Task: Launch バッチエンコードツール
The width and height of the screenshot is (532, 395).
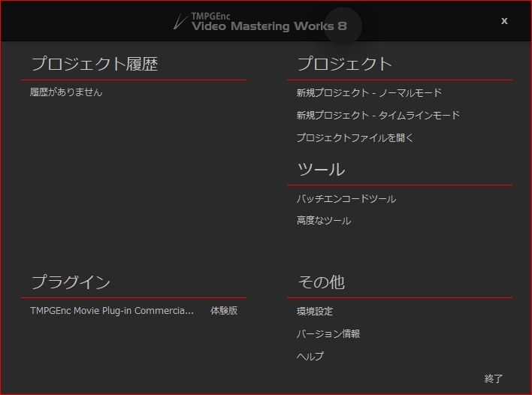Action: [346, 199]
